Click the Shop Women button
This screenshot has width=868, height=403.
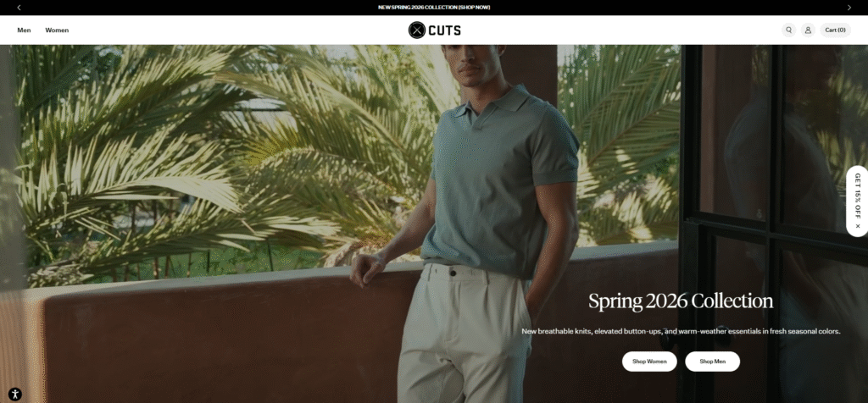[x=649, y=362]
